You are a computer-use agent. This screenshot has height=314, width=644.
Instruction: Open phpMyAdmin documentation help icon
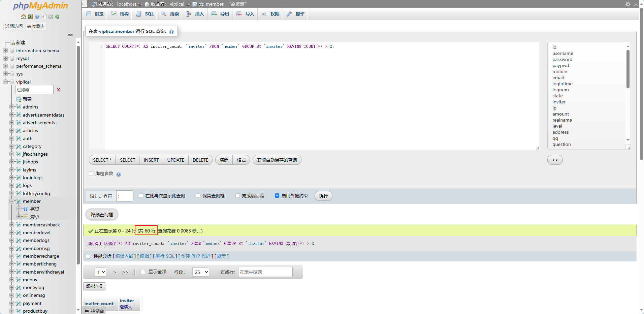[37, 17]
